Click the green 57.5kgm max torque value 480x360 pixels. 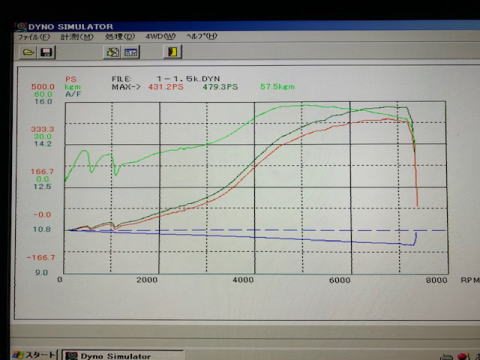277,87
